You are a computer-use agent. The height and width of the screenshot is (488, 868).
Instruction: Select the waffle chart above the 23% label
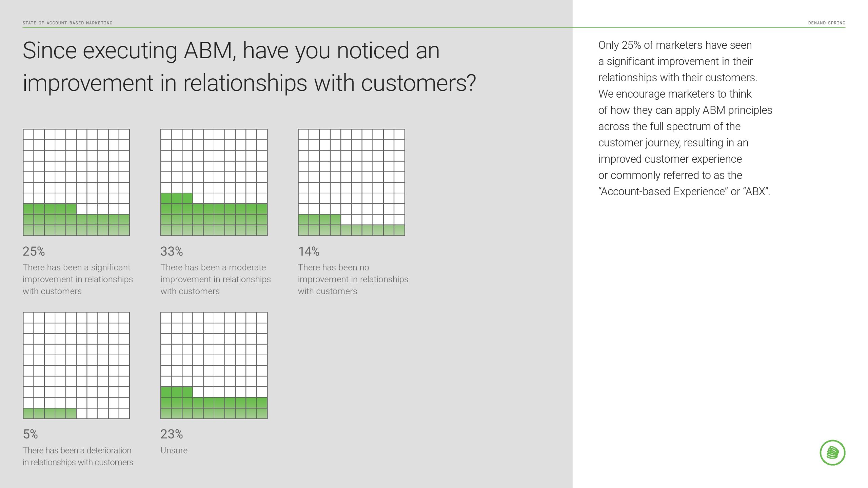click(214, 366)
